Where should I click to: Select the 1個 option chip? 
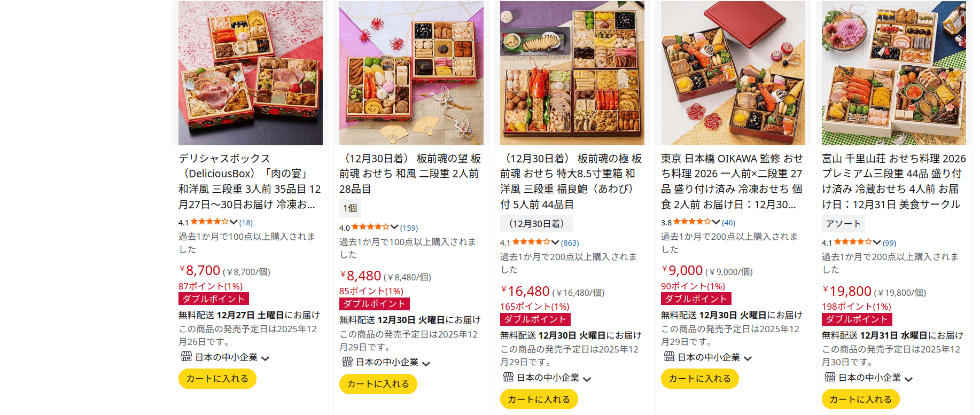350,208
